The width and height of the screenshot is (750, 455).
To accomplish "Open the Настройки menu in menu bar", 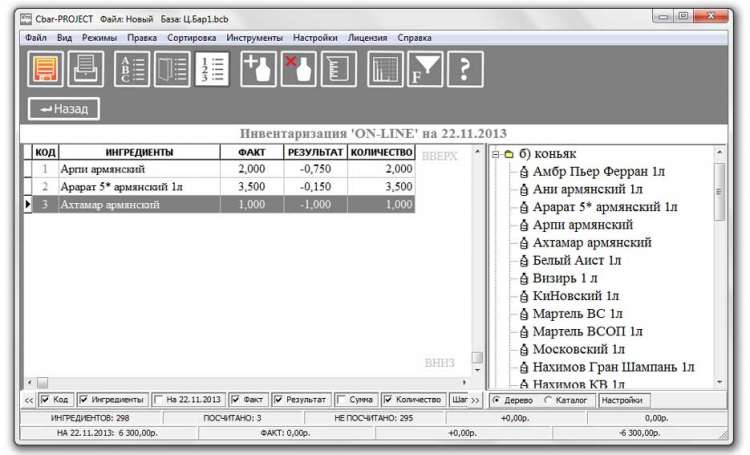I will click(x=315, y=38).
